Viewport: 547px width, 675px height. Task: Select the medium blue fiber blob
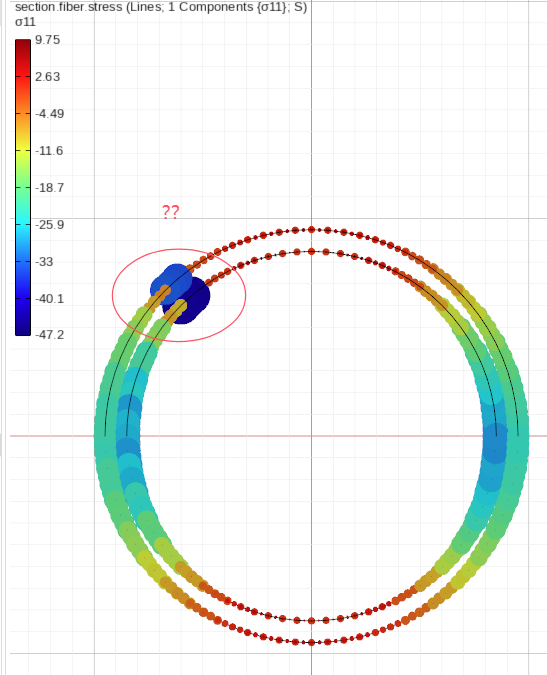171,284
